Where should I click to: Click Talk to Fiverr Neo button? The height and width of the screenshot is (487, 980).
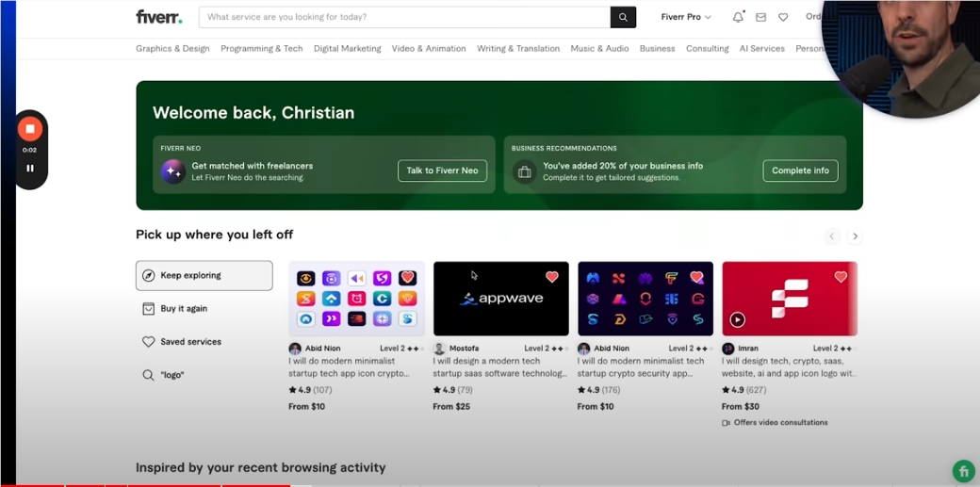(442, 170)
